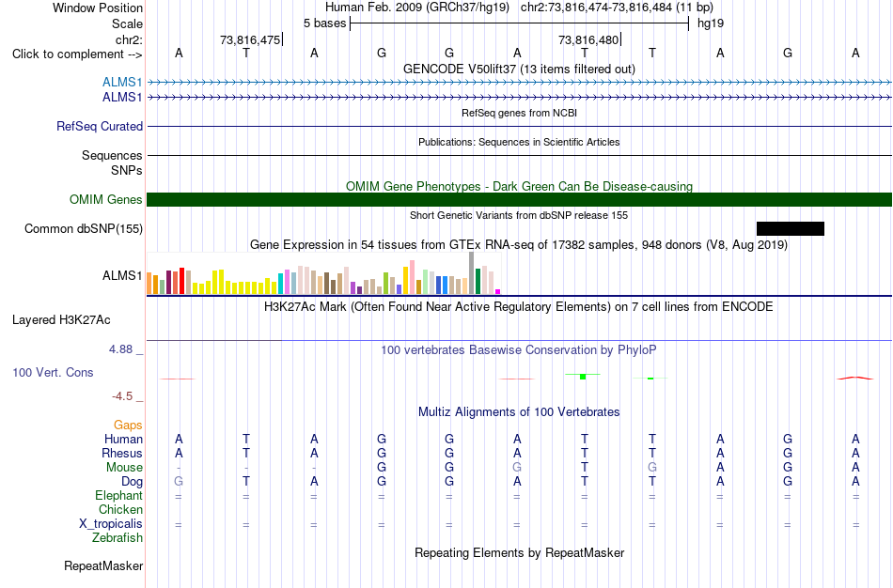Screen dimensions: 893x588
Task: Click the Multiz Alignments of 100 Vertebrates title
Action: point(519,411)
